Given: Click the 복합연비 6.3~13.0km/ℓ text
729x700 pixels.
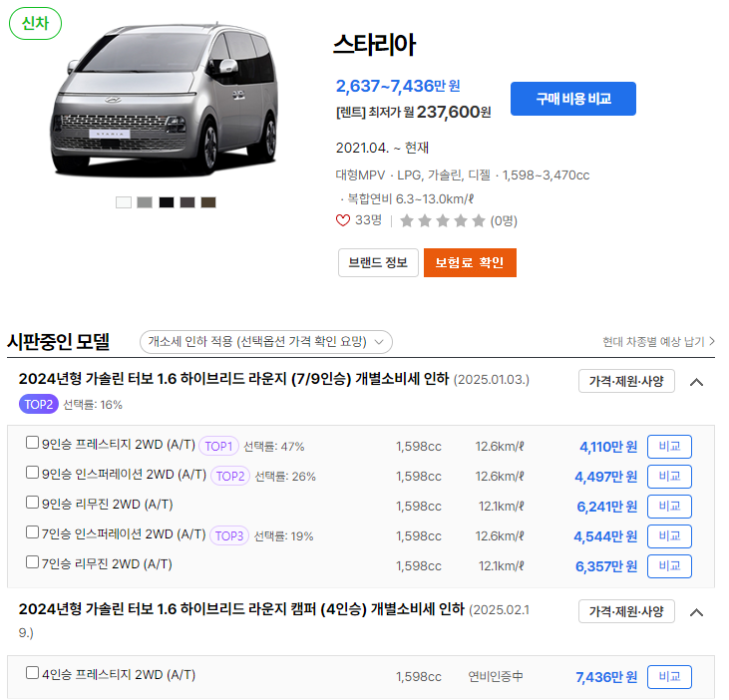Looking at the screenshot, I should click(411, 199).
